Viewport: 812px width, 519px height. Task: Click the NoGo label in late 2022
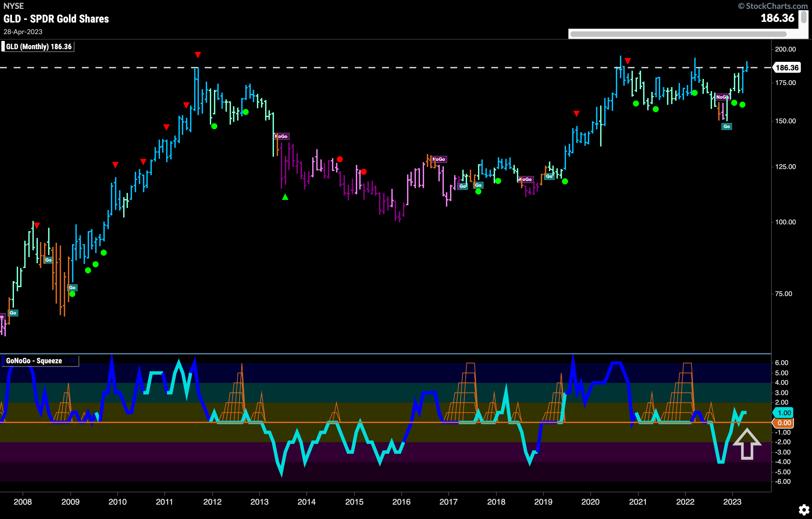coord(722,97)
